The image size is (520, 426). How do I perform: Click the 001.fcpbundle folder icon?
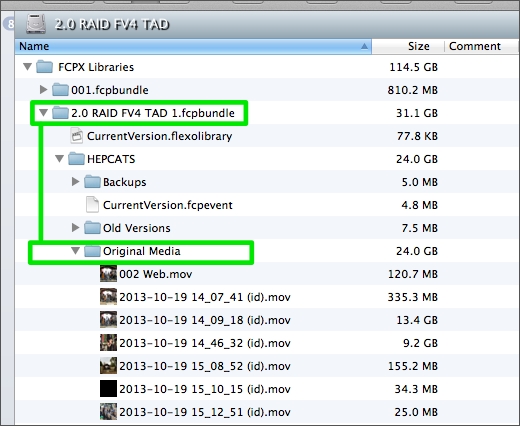pos(60,90)
